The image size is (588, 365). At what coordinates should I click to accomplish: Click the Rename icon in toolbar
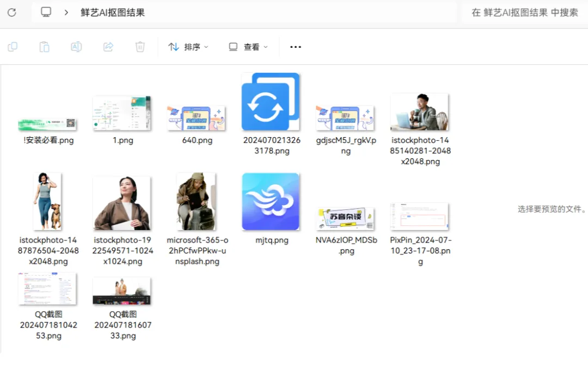coord(76,47)
